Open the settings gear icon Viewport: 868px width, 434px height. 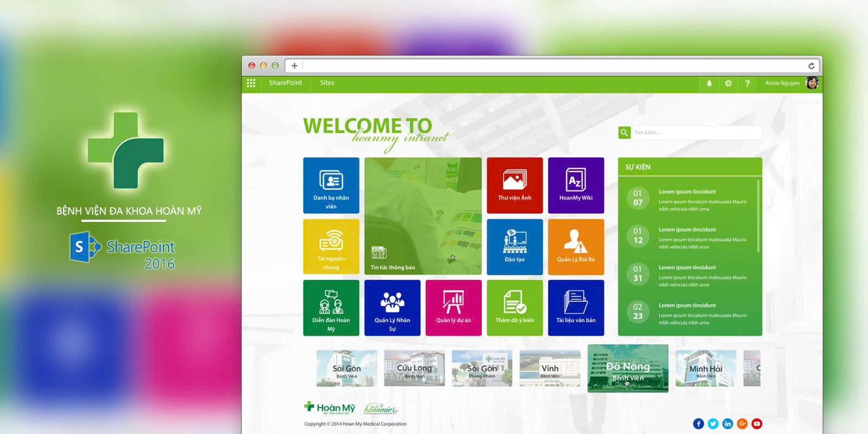(x=728, y=84)
